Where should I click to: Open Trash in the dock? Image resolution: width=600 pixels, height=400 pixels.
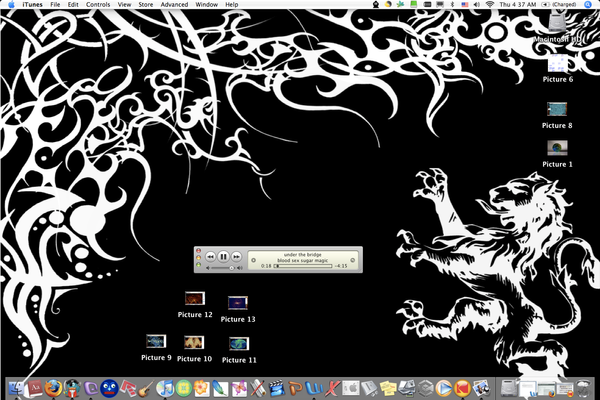click(x=584, y=389)
